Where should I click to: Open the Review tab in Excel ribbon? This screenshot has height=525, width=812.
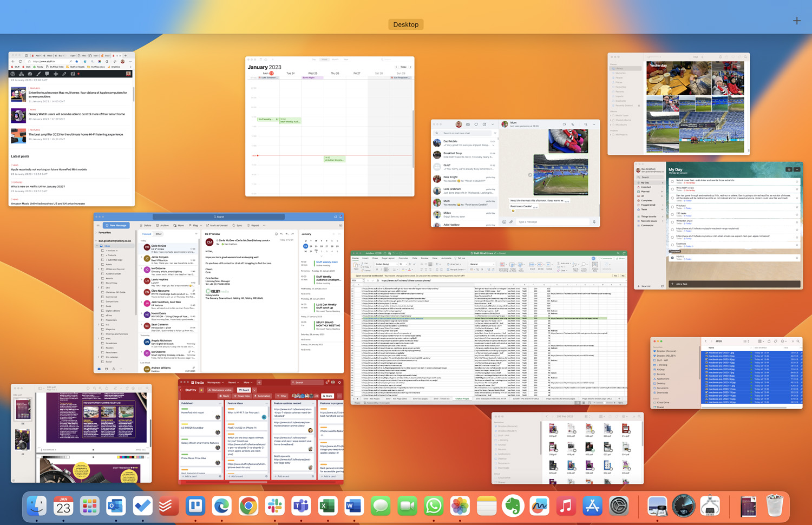(425, 258)
